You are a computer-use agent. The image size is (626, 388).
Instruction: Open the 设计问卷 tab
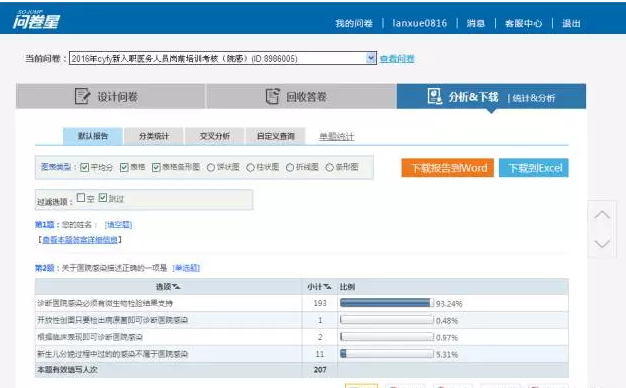[x=111, y=96]
